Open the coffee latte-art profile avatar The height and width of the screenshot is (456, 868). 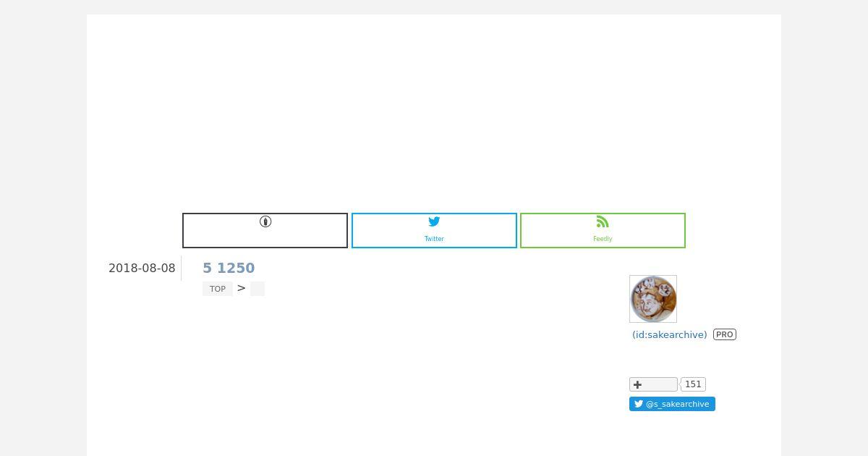click(x=653, y=299)
